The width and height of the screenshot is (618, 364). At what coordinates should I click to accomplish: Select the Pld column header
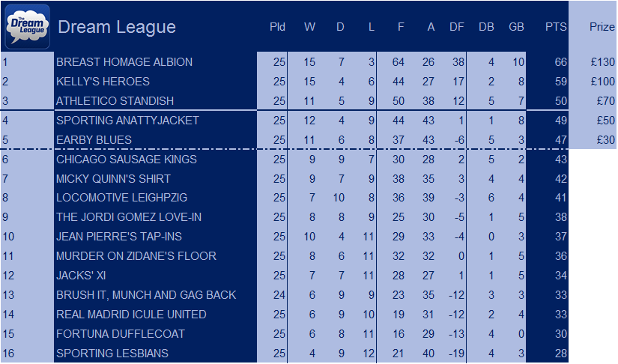coord(277,27)
